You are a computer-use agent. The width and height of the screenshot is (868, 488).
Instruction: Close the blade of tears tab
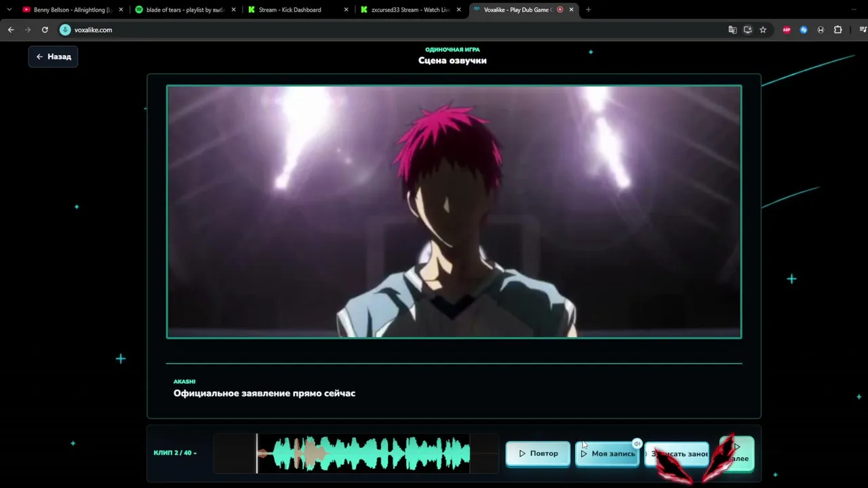pyautogui.click(x=234, y=9)
